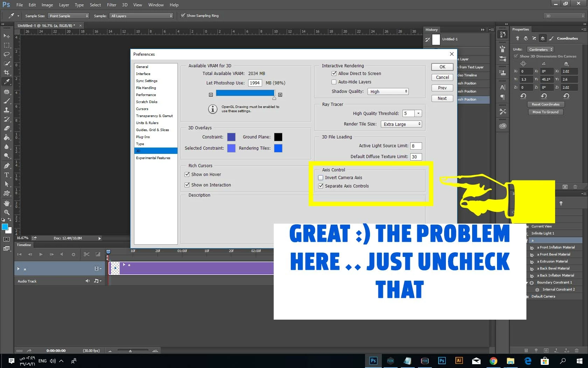The image size is (588, 368).
Task: Mute audio track speaker icon
Action: pyautogui.click(x=87, y=281)
